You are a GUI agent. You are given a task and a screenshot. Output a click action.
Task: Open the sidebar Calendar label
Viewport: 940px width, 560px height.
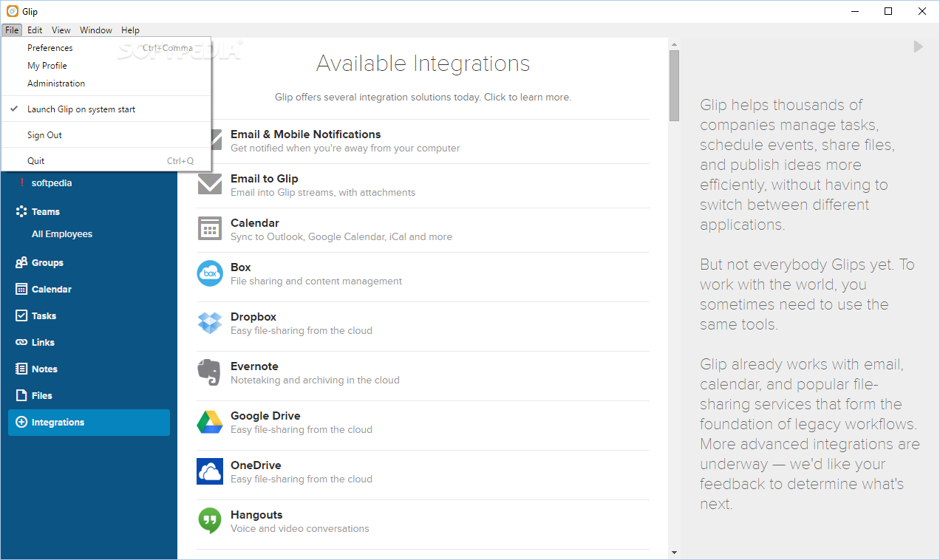(52, 289)
